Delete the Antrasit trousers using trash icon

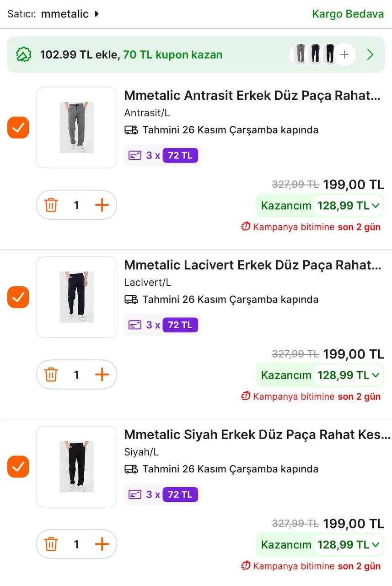[x=51, y=205]
